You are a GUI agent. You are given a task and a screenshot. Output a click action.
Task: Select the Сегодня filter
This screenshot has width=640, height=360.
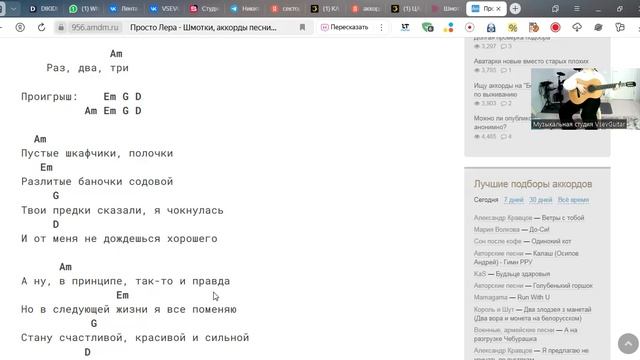pos(486,200)
